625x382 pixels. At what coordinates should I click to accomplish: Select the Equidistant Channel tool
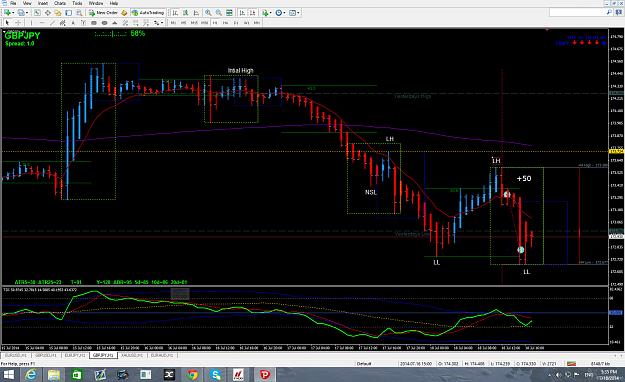tap(63, 23)
